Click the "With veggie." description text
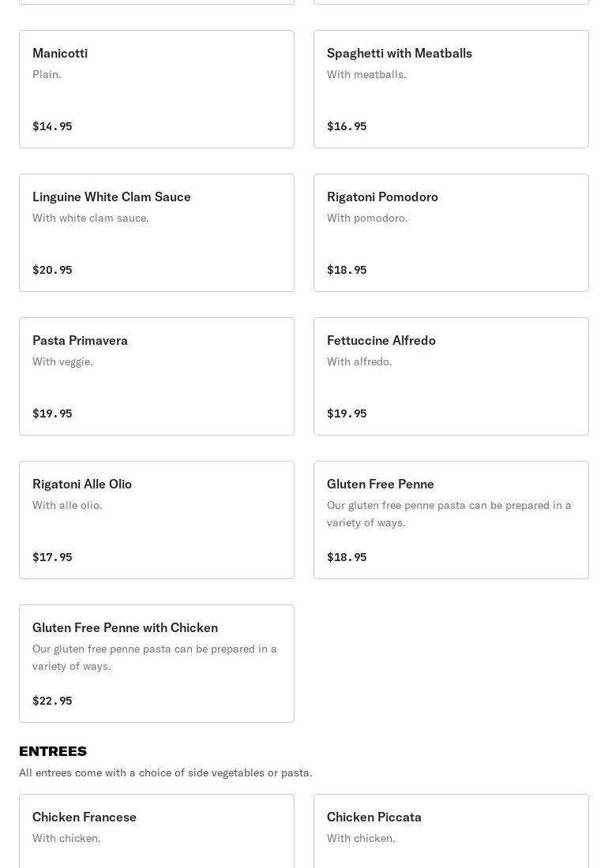This screenshot has height=868, width=608. (x=62, y=361)
